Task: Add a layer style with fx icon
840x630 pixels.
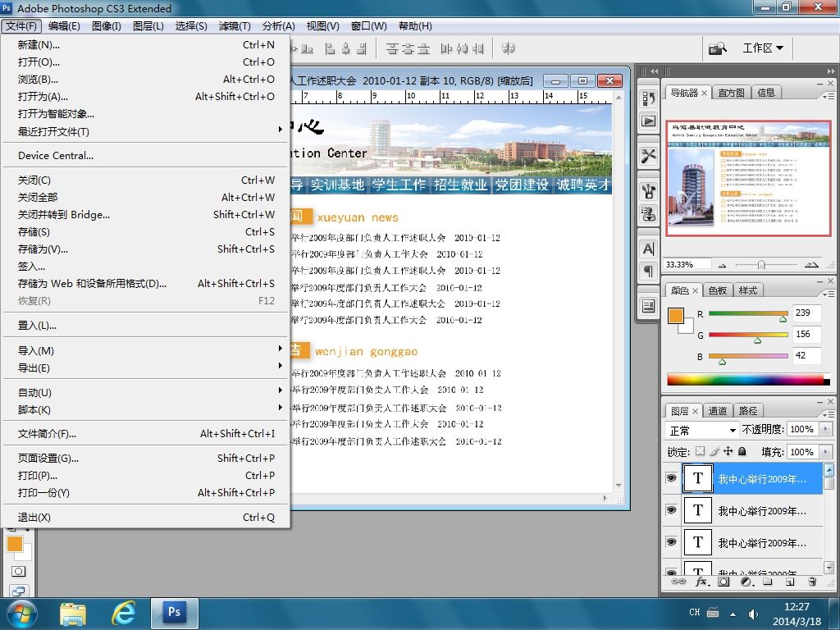Action: click(702, 582)
